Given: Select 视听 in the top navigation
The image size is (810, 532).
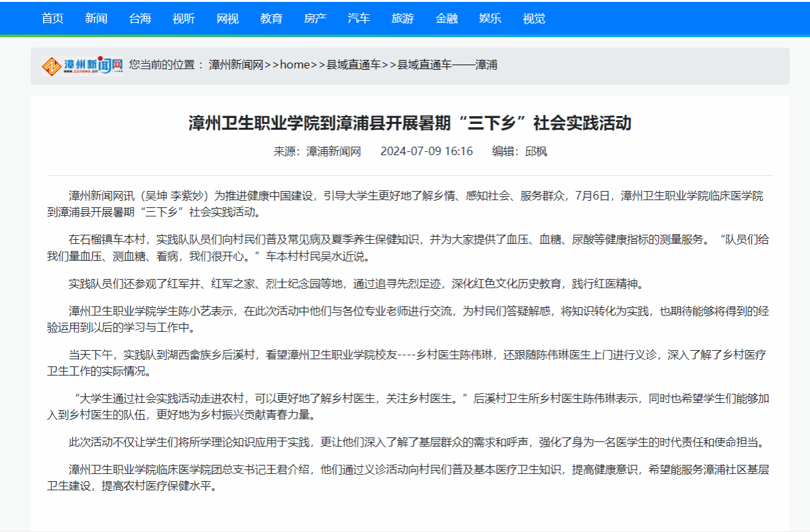Looking at the screenshot, I should pos(183,18).
